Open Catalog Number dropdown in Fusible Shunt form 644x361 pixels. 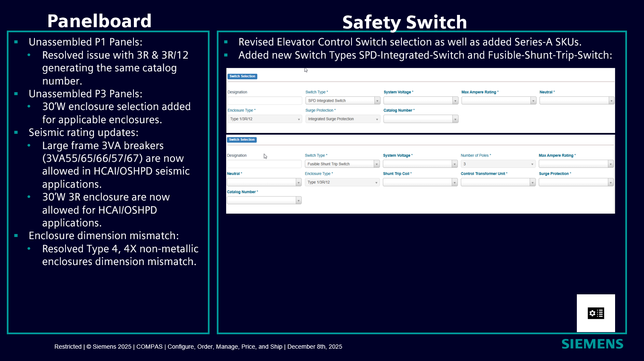click(264, 200)
